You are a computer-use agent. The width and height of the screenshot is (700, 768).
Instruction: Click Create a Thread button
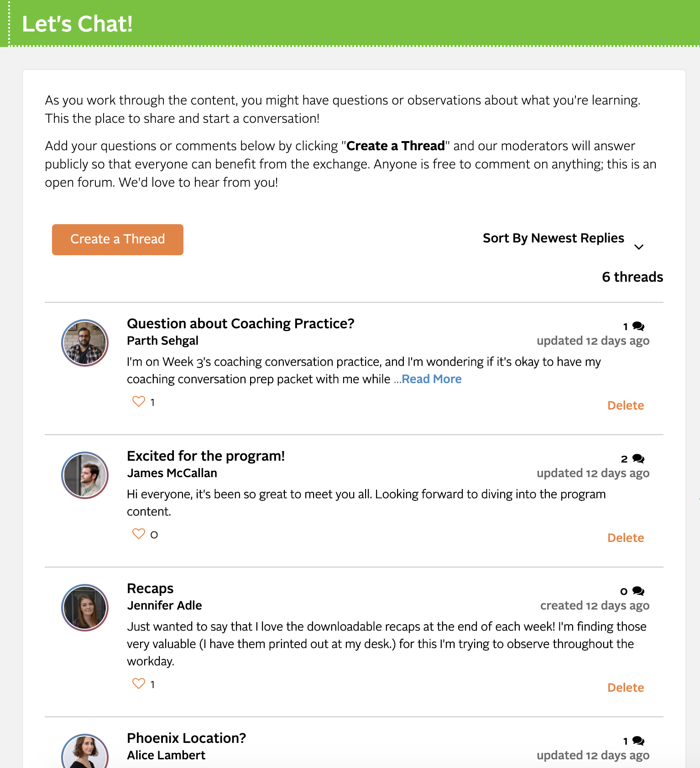point(118,240)
